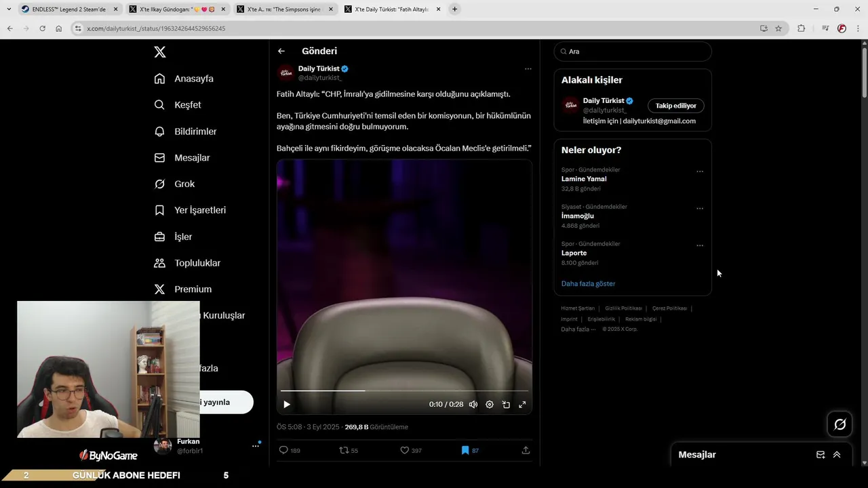Image resolution: width=868 pixels, height=488 pixels.
Task: Mute the video sound
Action: pyautogui.click(x=473, y=405)
